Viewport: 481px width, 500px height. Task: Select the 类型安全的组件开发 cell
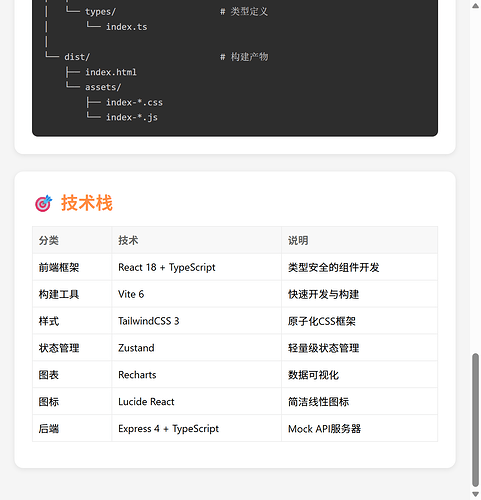pos(360,267)
